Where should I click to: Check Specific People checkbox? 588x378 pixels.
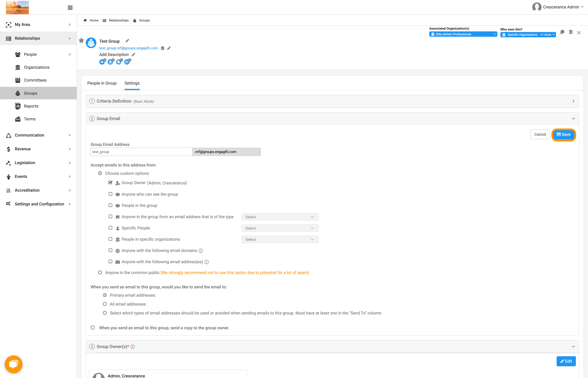(x=110, y=228)
